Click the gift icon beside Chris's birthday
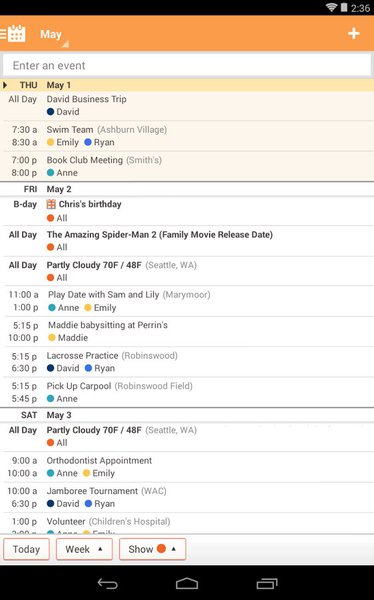Screen dimensions: 374x600 [x=51, y=204]
